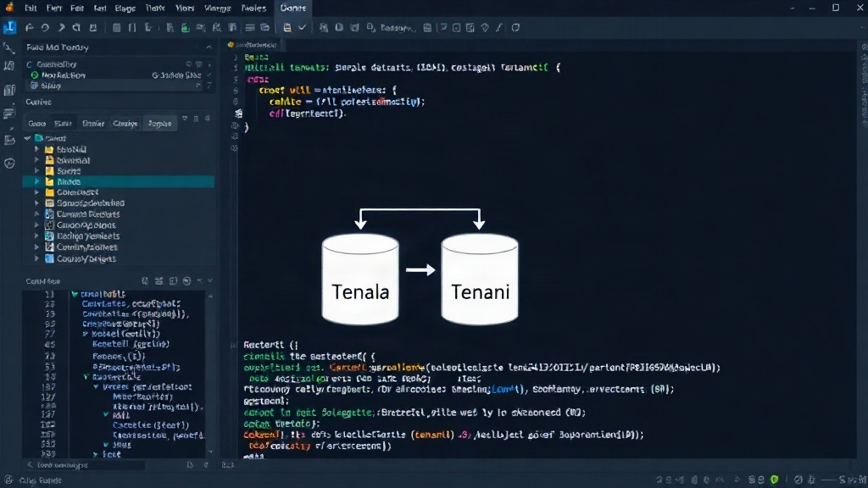Collapse the top green-arrow node in the lower outline
This screenshot has width=868, height=488.
click(x=75, y=294)
